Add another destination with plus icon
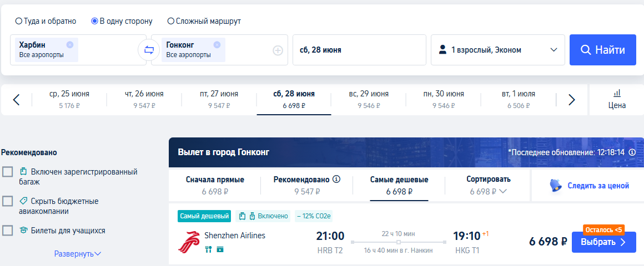 point(278,50)
